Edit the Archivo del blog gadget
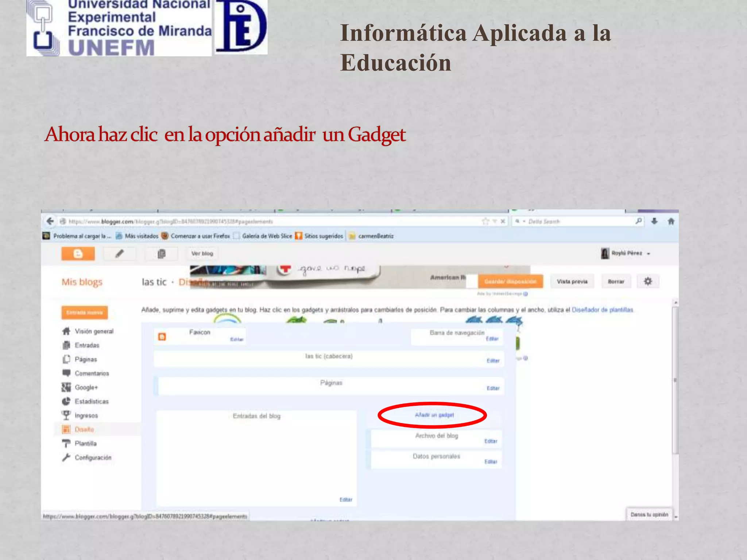The height and width of the screenshot is (560, 747). 491,441
